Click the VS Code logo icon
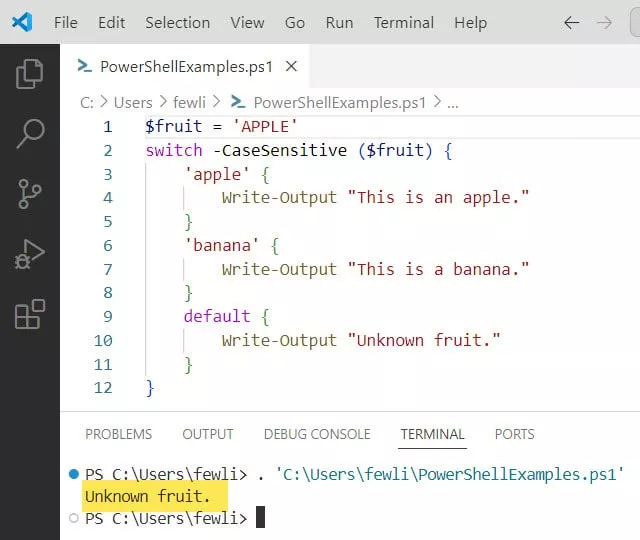 [22, 22]
